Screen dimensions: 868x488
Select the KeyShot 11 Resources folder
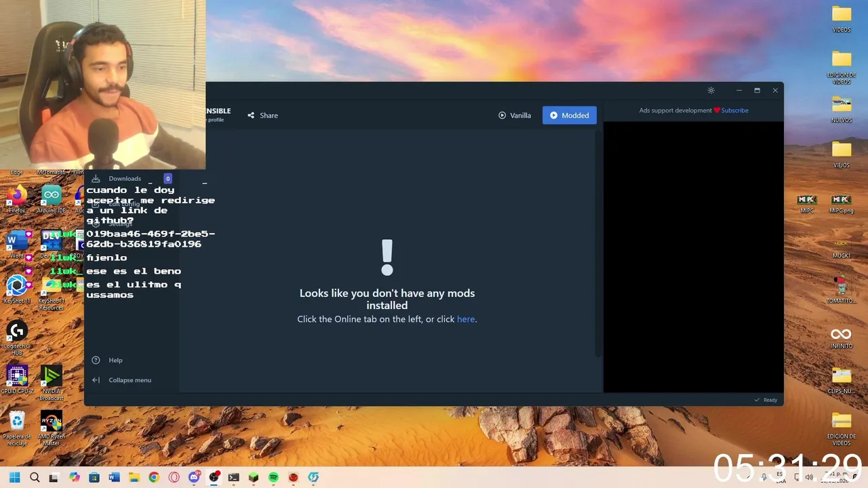point(52,293)
